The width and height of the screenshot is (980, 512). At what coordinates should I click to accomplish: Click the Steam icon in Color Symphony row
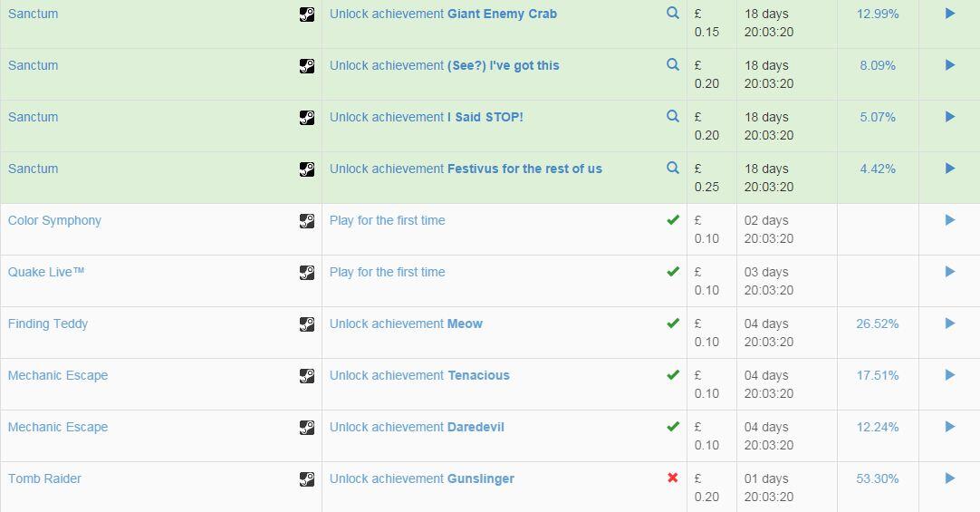307,221
